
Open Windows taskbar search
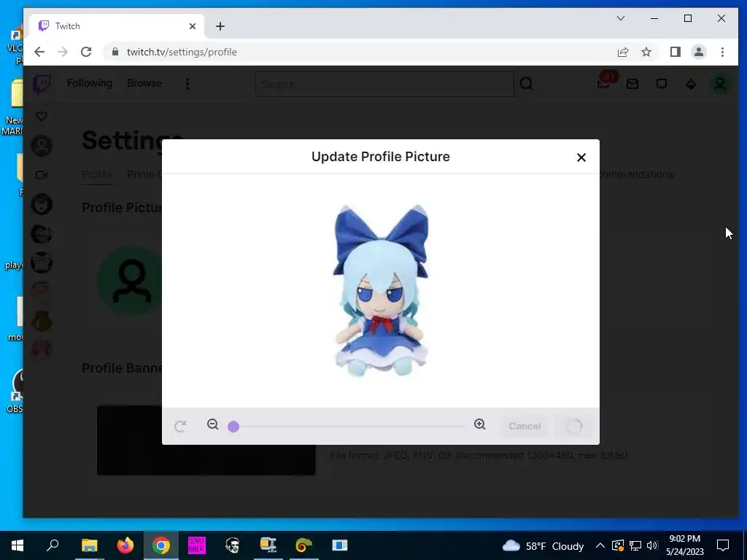tap(53, 545)
